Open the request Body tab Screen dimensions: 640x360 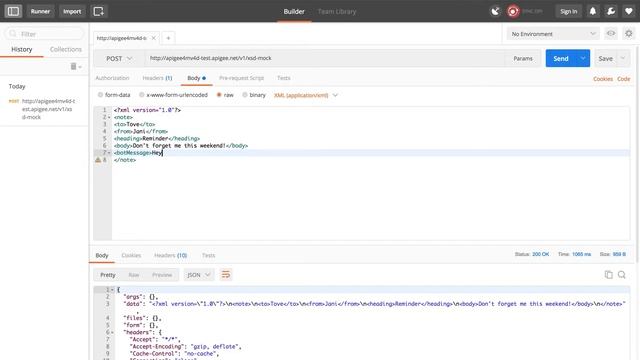(196, 78)
